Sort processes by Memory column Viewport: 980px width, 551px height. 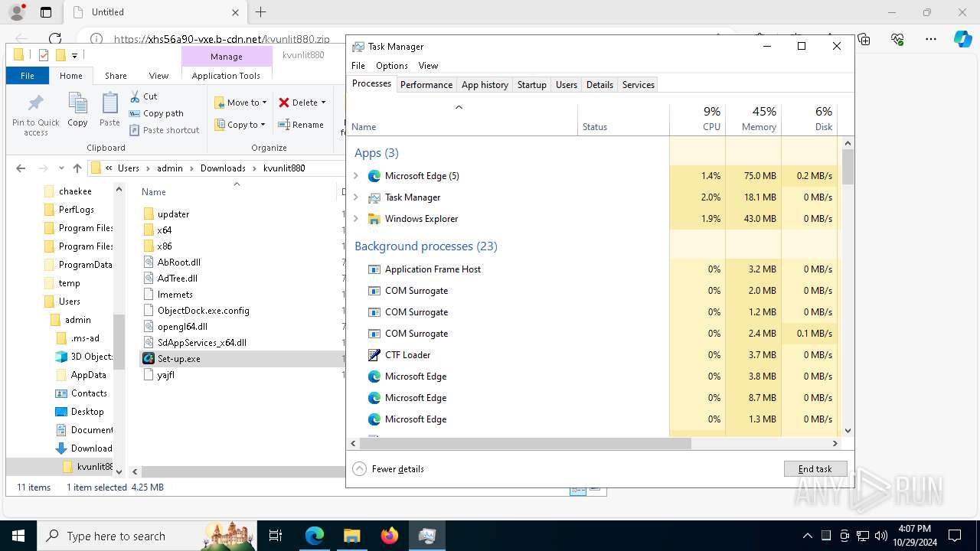point(753,119)
